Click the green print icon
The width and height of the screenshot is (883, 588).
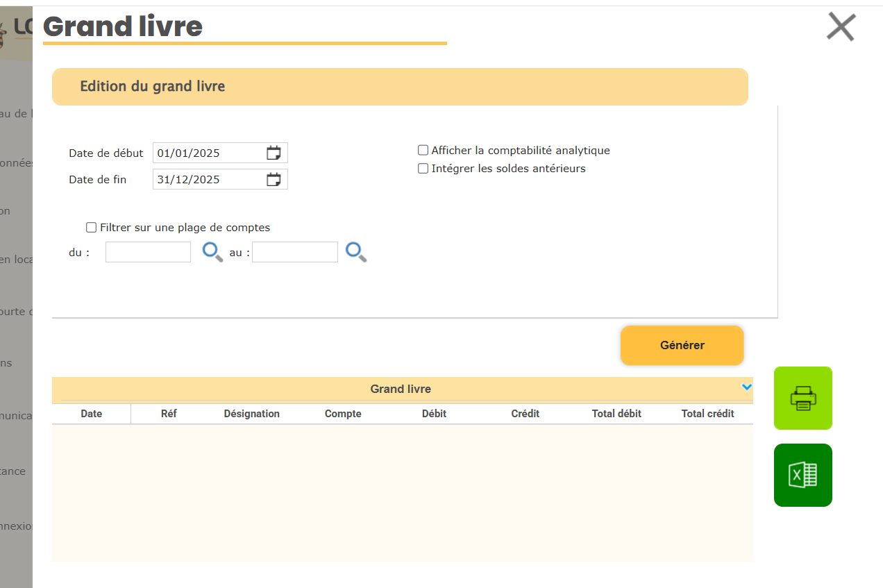click(802, 398)
